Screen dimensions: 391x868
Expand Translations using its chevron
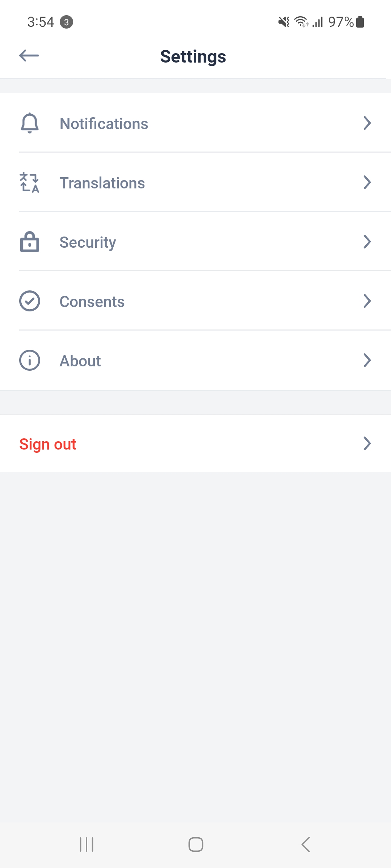[x=367, y=183]
